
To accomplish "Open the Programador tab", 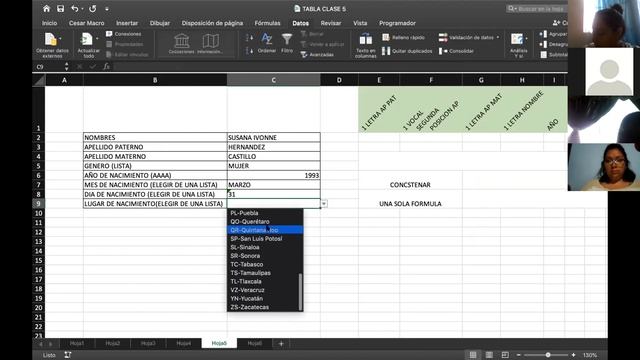I will click(x=397, y=23).
